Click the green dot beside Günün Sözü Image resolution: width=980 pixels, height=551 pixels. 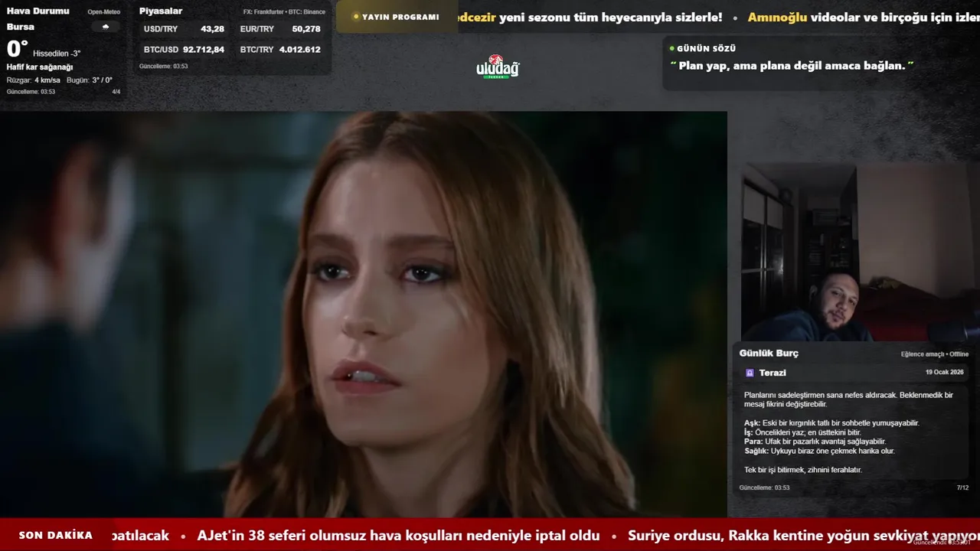click(x=671, y=48)
